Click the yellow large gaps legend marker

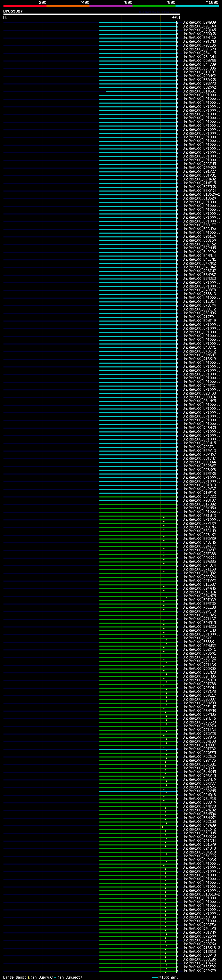pos(28,977)
